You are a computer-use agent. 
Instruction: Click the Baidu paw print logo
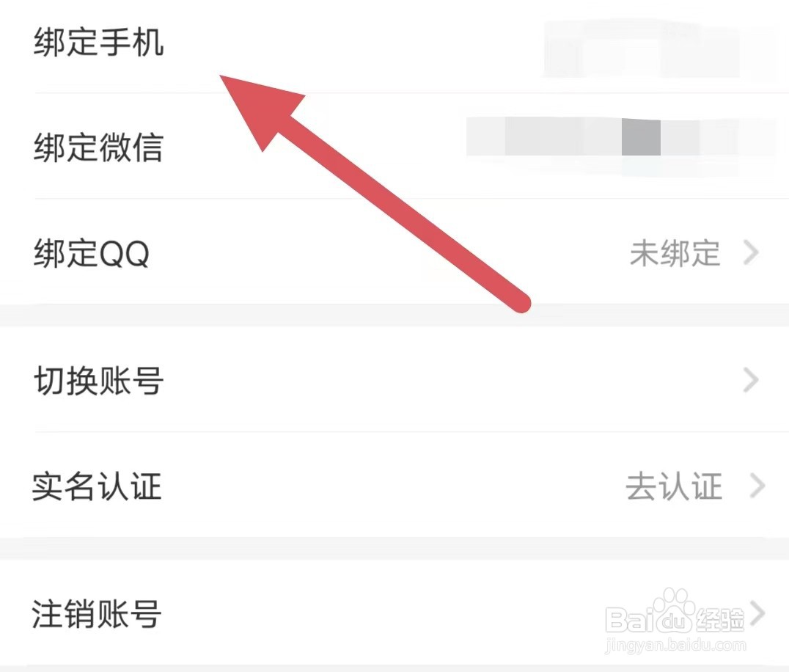(675, 610)
